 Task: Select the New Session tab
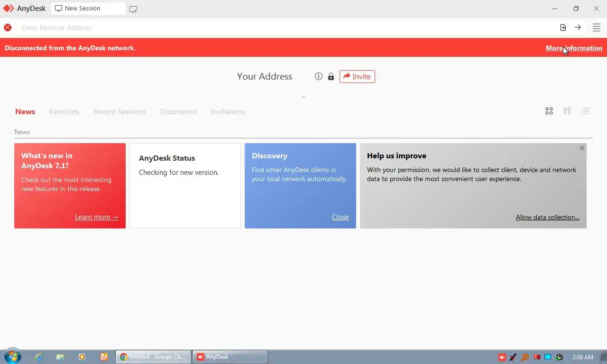(x=88, y=9)
